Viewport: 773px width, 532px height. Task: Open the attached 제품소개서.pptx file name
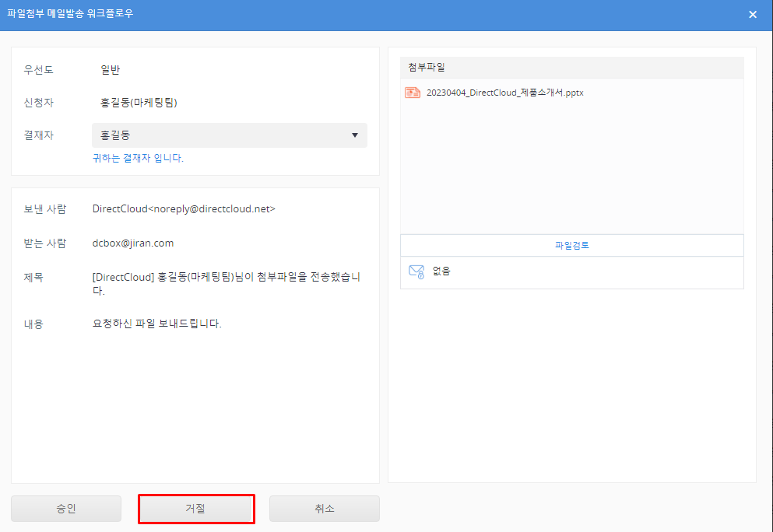click(x=504, y=93)
